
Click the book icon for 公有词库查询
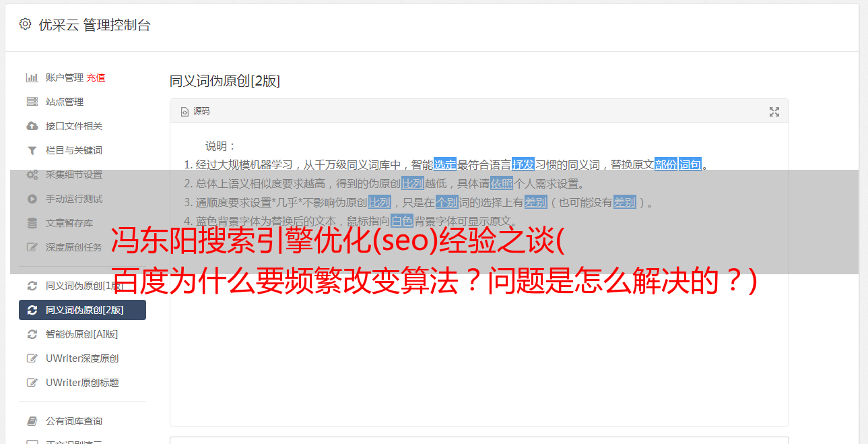[x=32, y=421]
